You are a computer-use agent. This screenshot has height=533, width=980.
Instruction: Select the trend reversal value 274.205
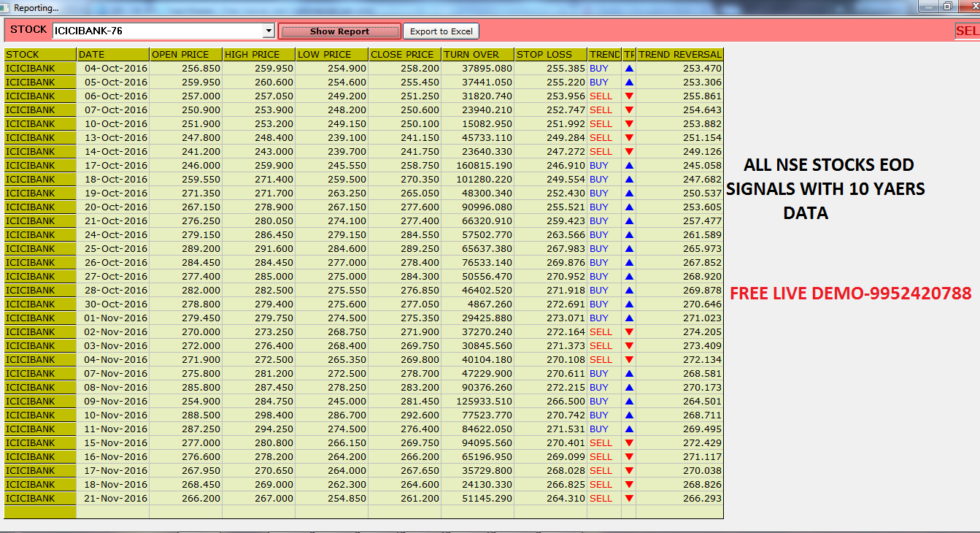(x=679, y=332)
